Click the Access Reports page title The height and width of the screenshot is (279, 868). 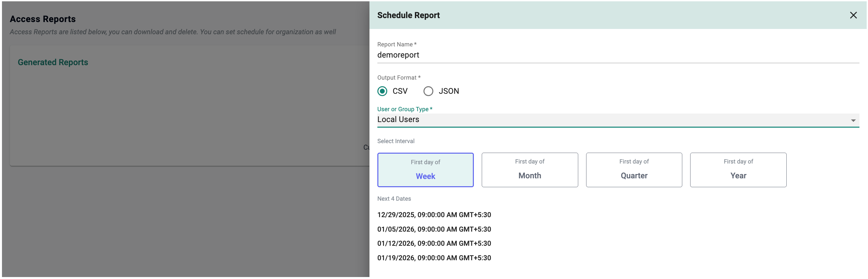pos(43,19)
